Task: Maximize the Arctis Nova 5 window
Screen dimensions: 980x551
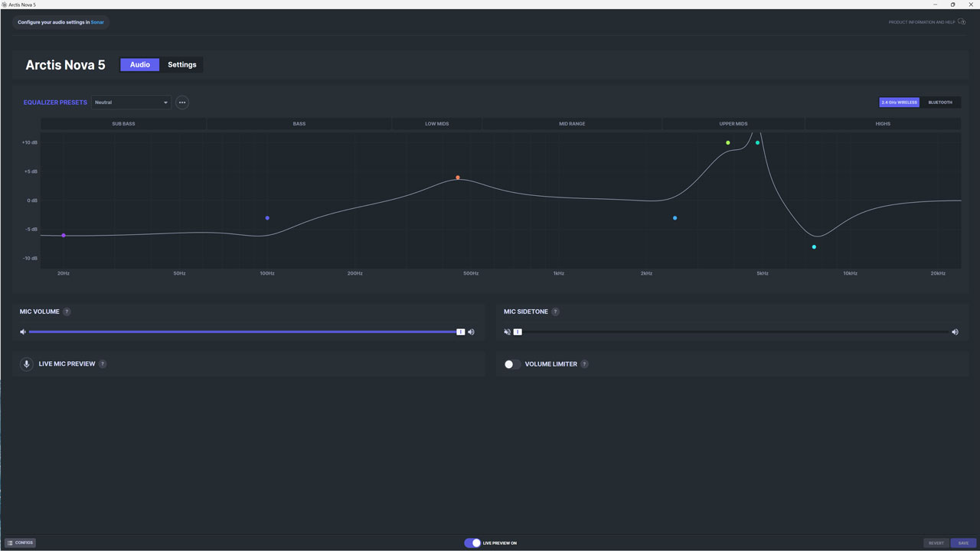Action: tap(952, 5)
